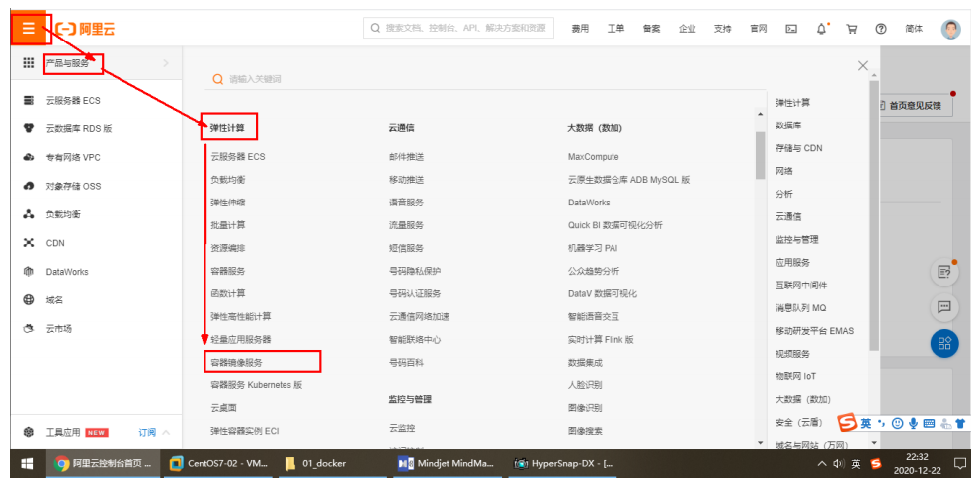Viewport: 980px width, 490px height.
Task: Open the help question mark icon
Action: 881,29
